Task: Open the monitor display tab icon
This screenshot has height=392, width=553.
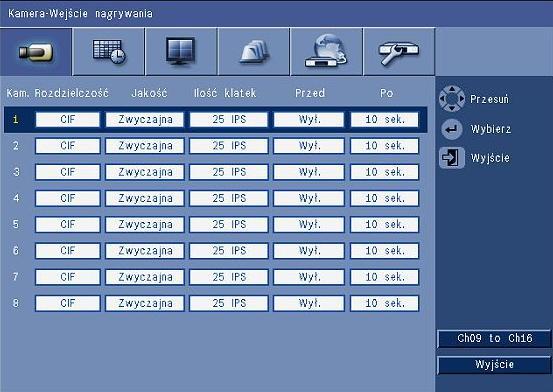Action: point(181,52)
